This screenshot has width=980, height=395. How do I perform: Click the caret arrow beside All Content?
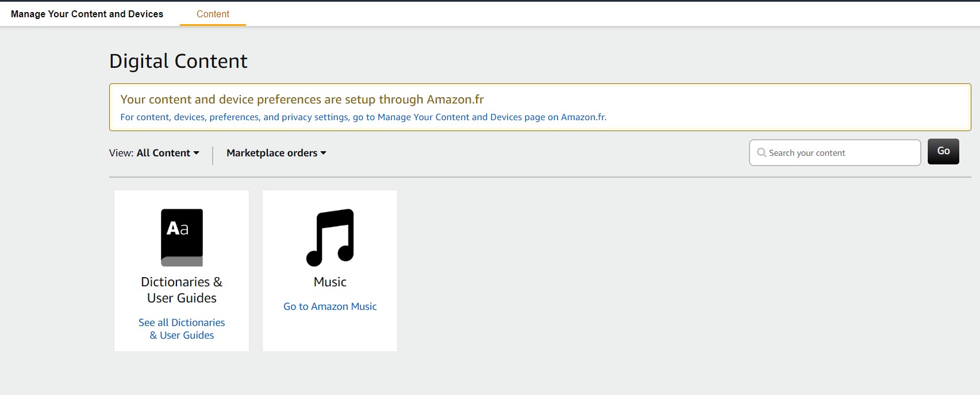[197, 153]
